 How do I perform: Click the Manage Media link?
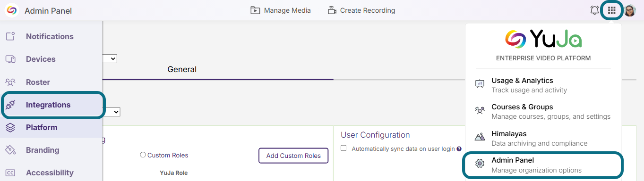point(281,10)
